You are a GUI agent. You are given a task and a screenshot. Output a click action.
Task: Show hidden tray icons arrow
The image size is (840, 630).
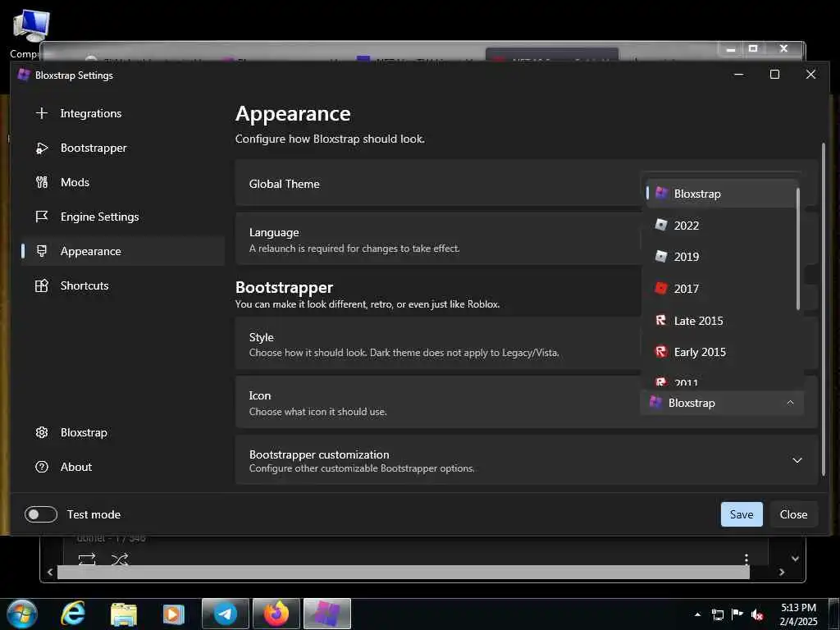pyautogui.click(x=697, y=614)
